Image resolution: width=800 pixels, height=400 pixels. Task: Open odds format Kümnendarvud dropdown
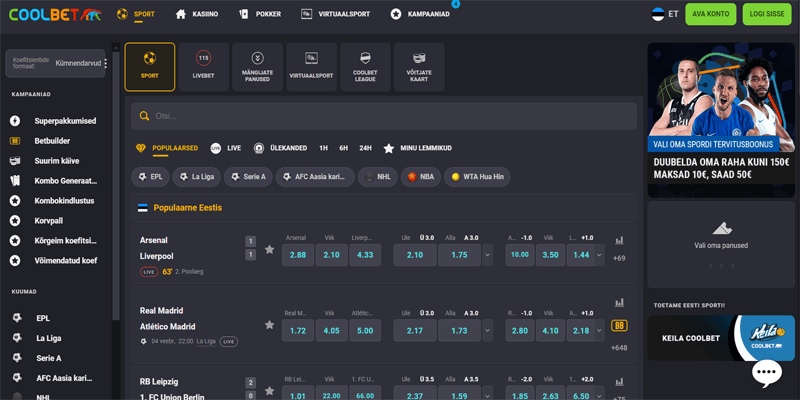tap(55, 63)
